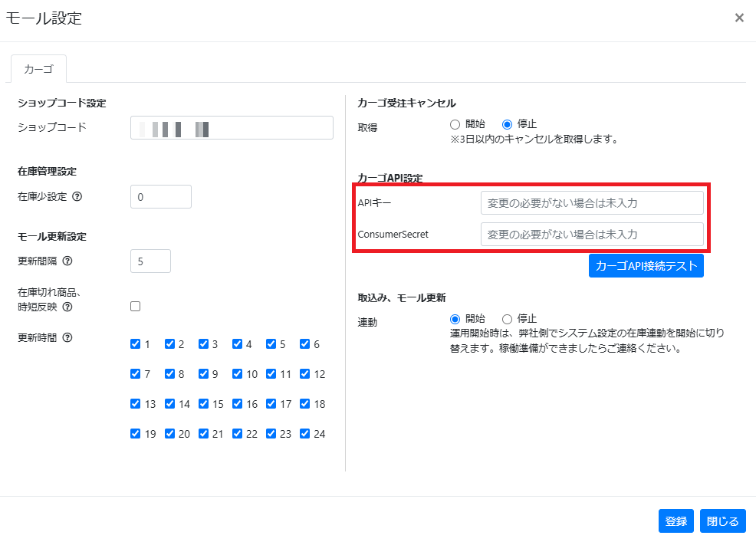
Task: Select 開始 radio for カーゴ受注キャンセル 取得
Action: tap(455, 124)
